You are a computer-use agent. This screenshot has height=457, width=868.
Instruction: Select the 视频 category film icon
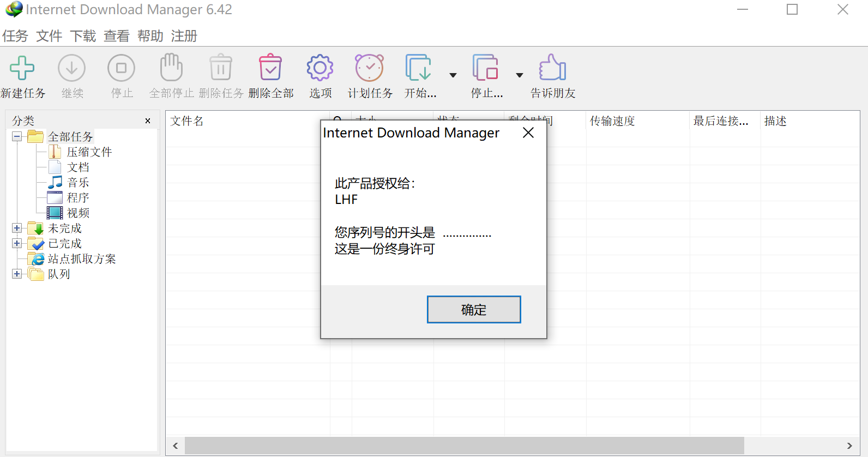55,213
